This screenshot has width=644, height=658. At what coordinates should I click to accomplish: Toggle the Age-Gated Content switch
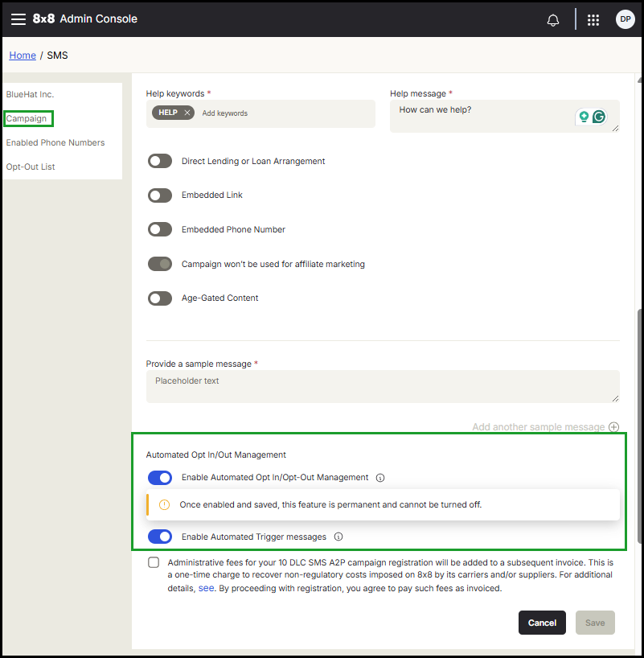pyautogui.click(x=160, y=298)
